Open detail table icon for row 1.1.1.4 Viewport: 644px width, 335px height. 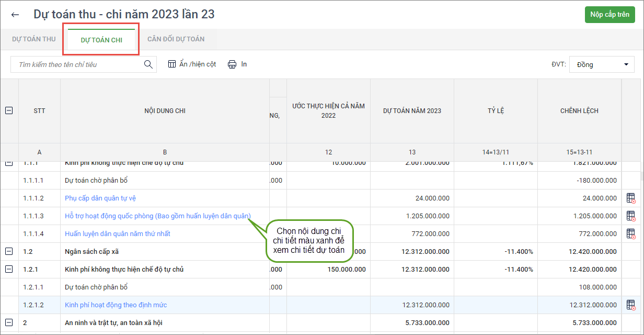click(631, 234)
